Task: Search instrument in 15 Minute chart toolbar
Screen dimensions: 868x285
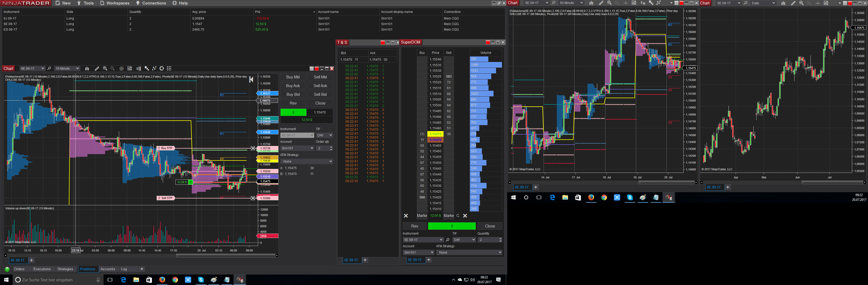Action: (x=49, y=69)
